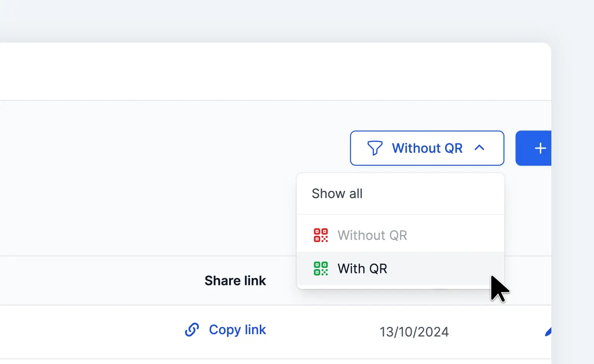Image resolution: width=594 pixels, height=364 pixels.
Task: Open the Without QR filter dropdown
Action: pyautogui.click(x=427, y=148)
